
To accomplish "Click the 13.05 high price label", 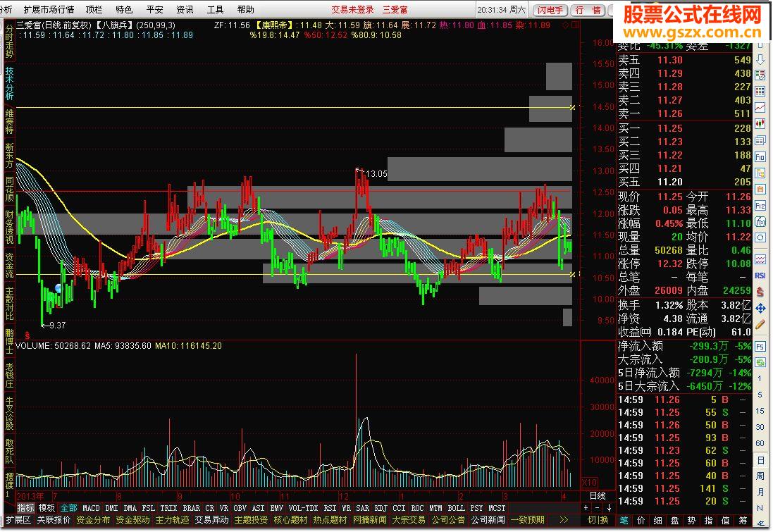I will click(x=376, y=173).
